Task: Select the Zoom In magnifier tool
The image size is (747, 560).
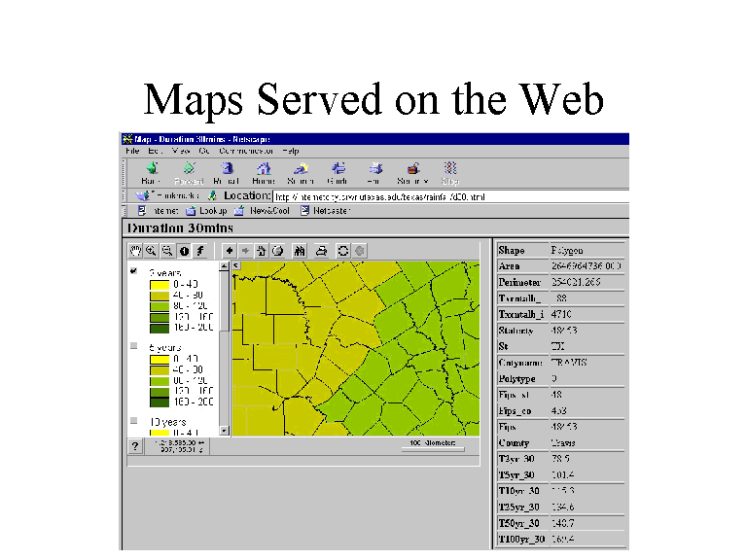Action: click(x=152, y=250)
